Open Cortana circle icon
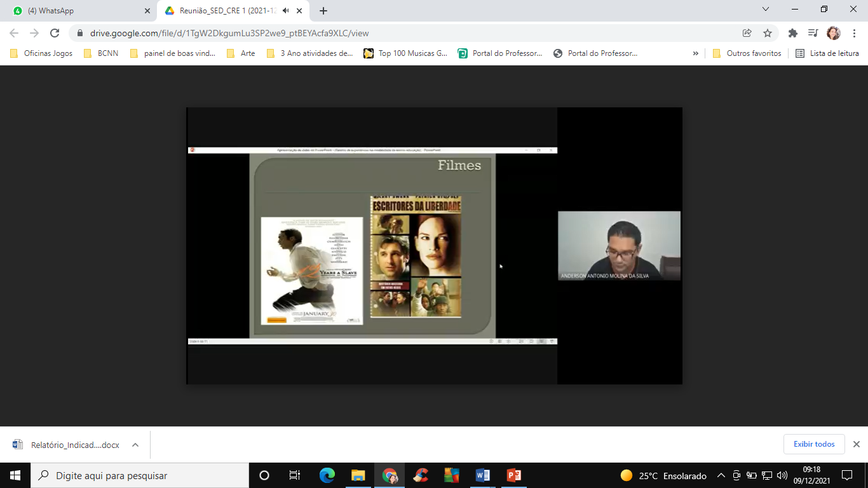 pos(264,475)
